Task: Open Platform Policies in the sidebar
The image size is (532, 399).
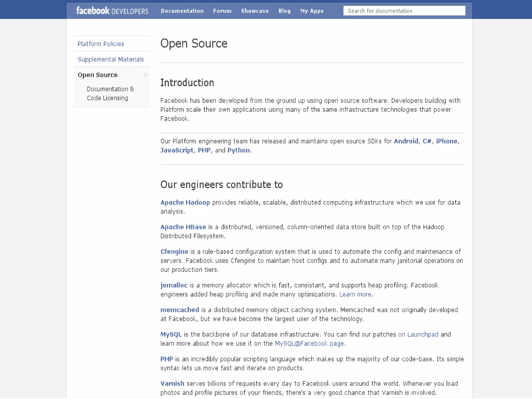Action: click(x=101, y=44)
